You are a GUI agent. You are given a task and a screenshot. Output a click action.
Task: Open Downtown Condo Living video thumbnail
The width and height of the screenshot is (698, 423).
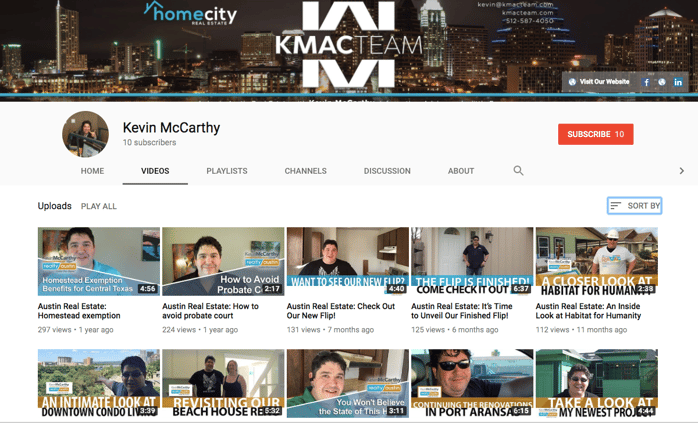(x=99, y=383)
